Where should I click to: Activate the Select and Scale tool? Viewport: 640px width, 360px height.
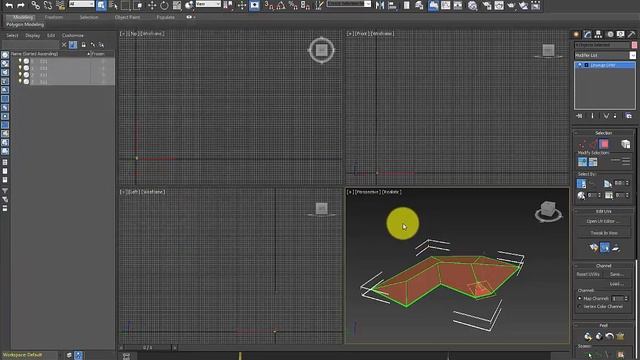click(177, 5)
